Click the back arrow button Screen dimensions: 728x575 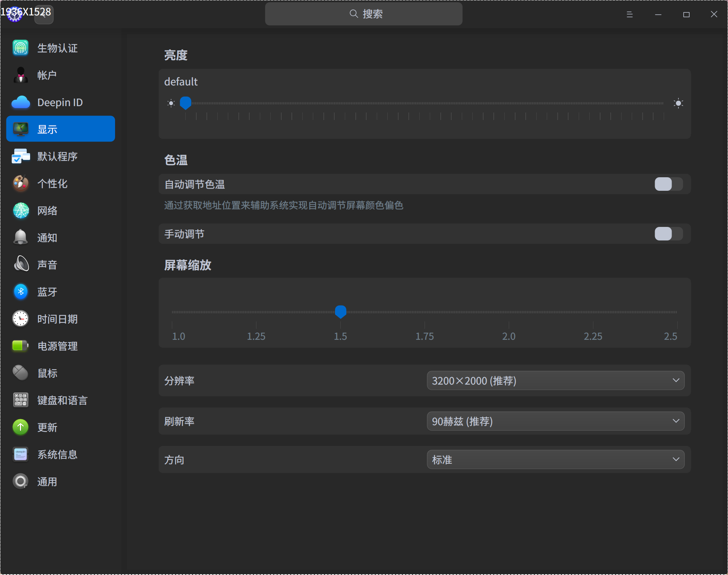[x=44, y=14]
